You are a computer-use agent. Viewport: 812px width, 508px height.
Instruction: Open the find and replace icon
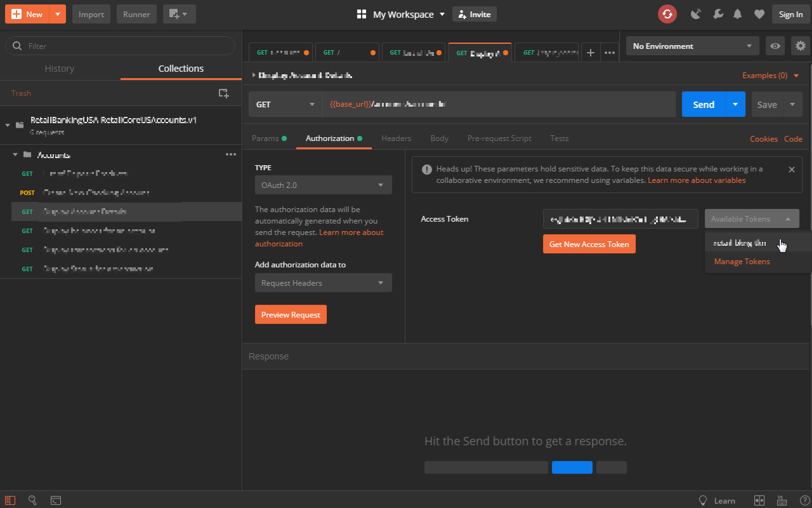click(33, 500)
